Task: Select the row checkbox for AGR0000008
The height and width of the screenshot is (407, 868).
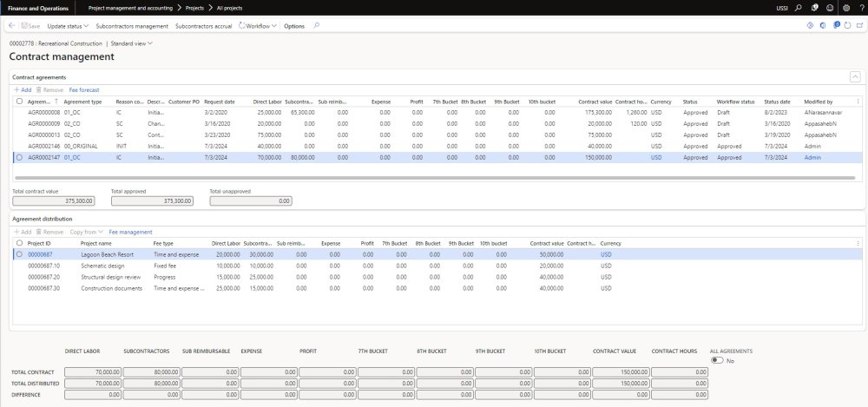Action: pos(19,113)
